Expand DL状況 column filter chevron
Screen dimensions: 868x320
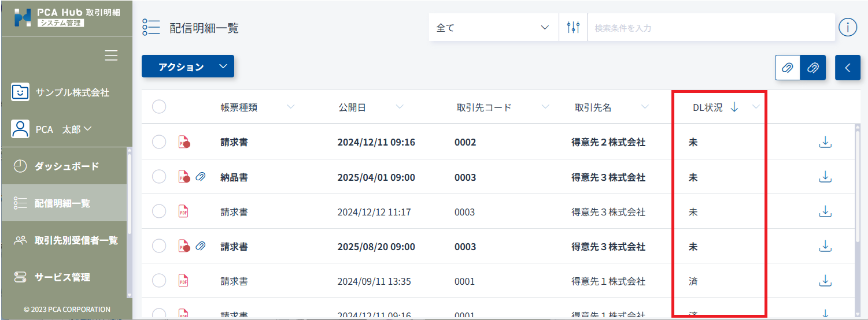(756, 106)
